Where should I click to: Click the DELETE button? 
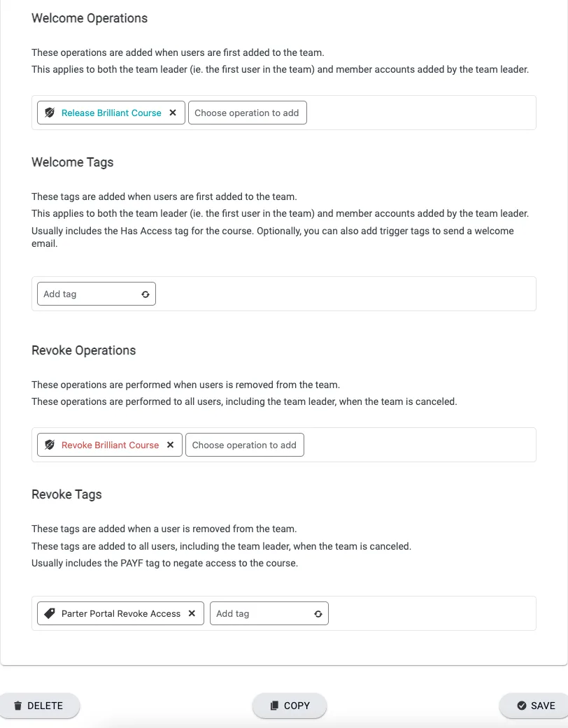coord(39,706)
